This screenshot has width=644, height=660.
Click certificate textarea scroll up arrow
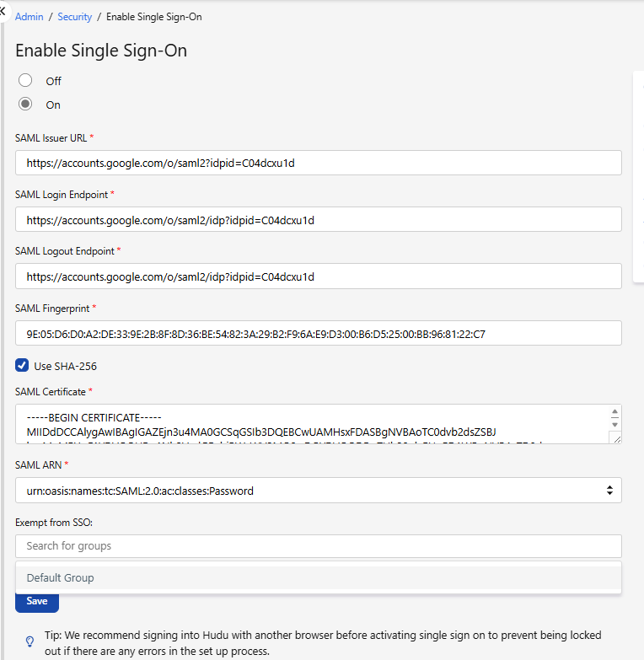614,411
